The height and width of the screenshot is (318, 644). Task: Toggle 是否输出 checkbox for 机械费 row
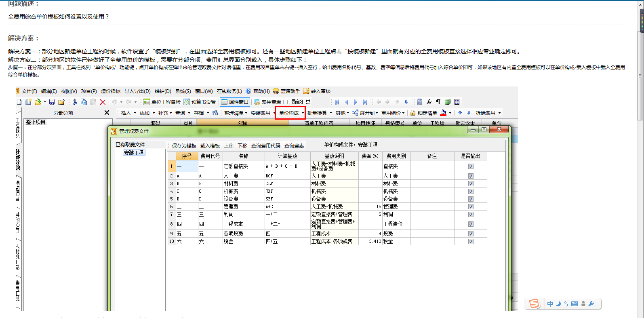pyautogui.click(x=471, y=191)
